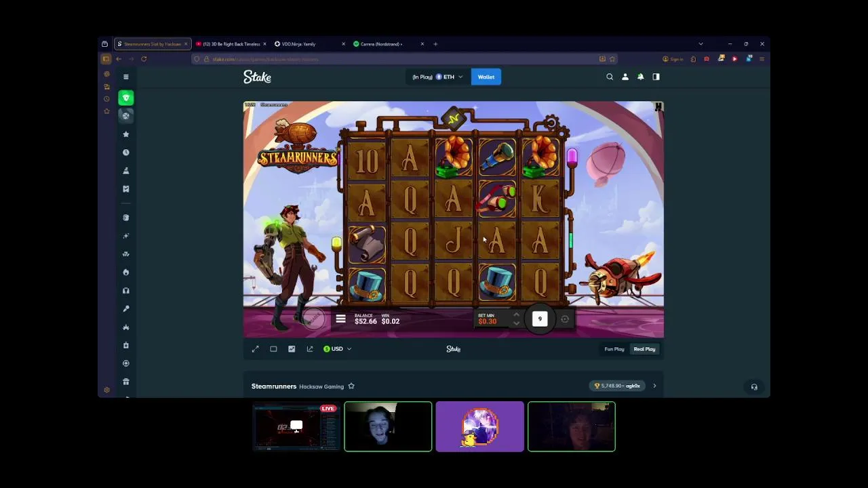Switch to Camera (Nordstrand) tab
868x488 pixels.
tap(389, 44)
